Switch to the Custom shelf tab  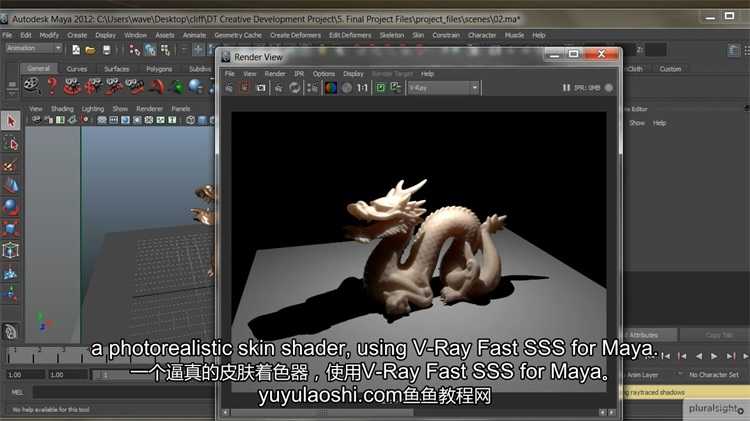(x=670, y=69)
